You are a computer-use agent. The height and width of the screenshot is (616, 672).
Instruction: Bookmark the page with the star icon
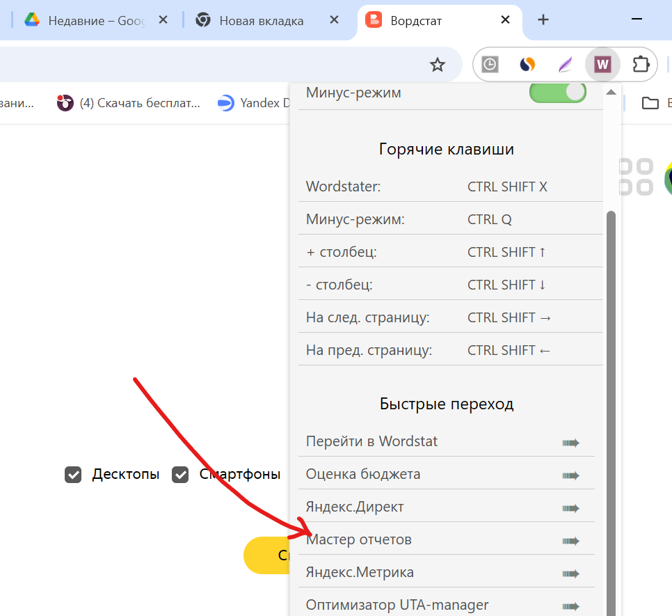[437, 65]
